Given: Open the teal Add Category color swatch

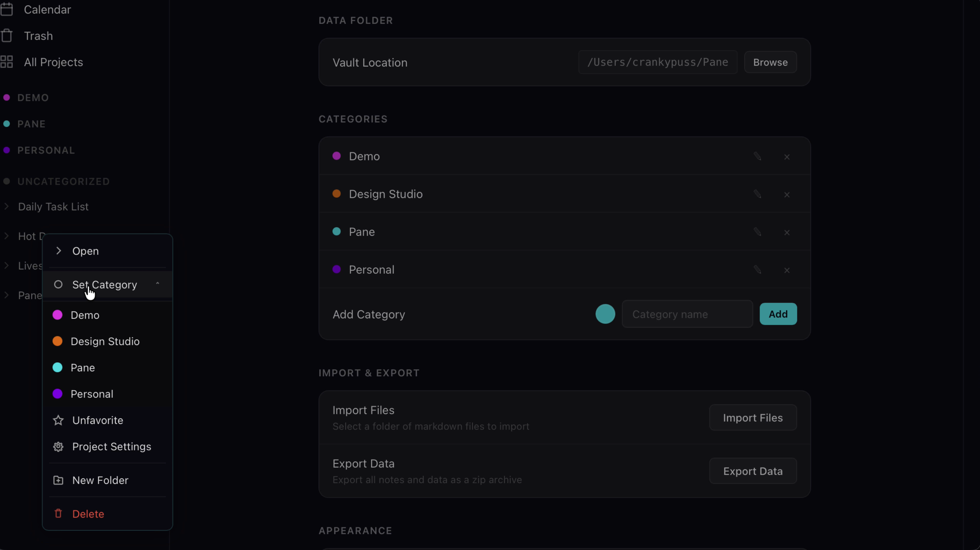Looking at the screenshot, I should (605, 314).
